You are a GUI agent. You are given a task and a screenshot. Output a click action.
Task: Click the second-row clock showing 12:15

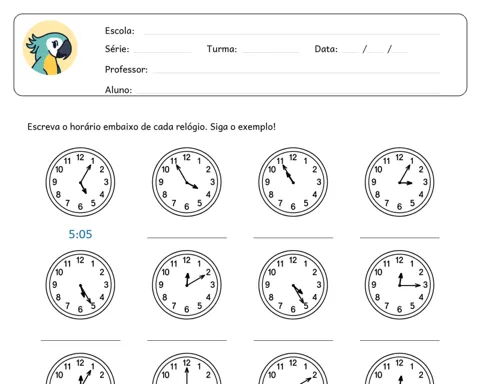coord(399,285)
